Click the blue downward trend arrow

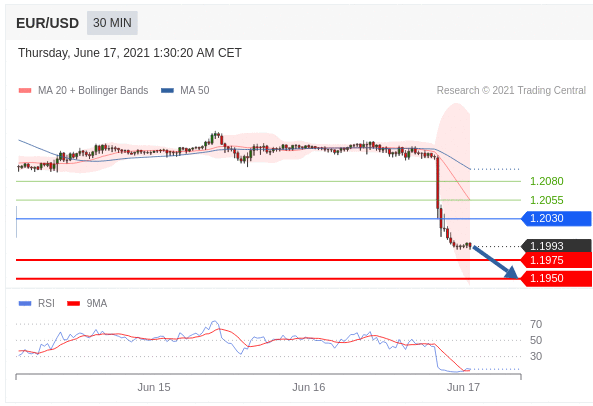495,262
